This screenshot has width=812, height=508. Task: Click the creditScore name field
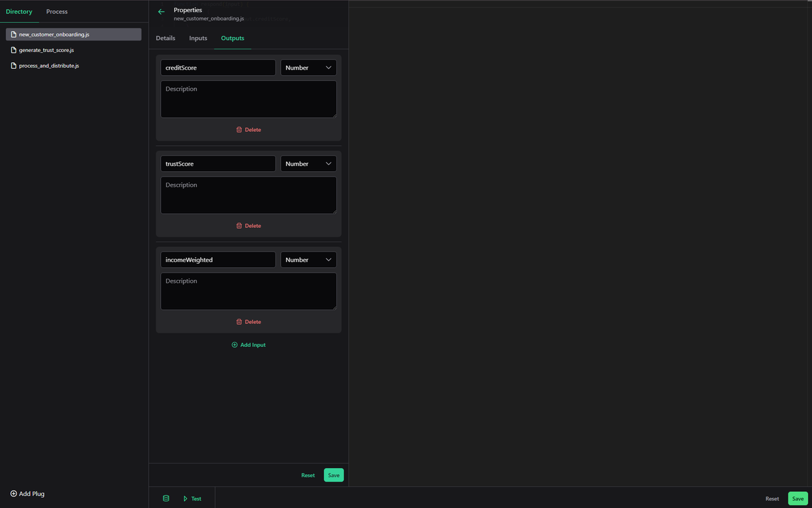218,68
